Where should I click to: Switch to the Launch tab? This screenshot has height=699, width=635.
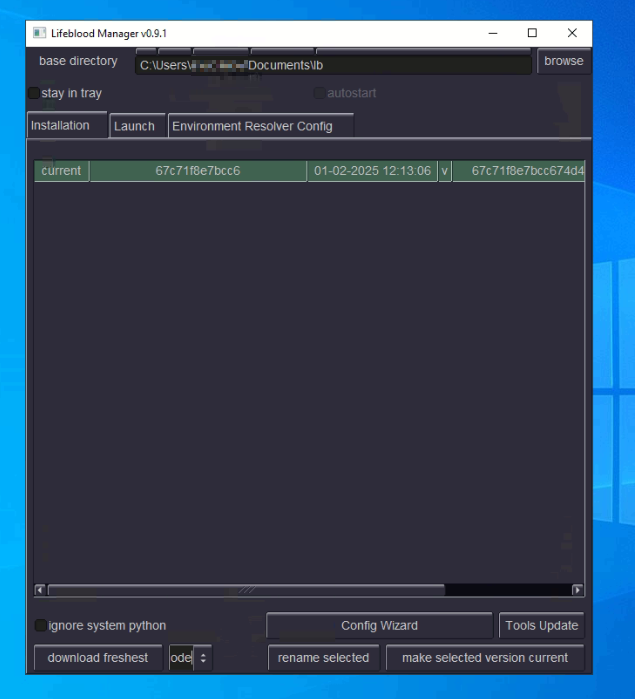pos(134,126)
